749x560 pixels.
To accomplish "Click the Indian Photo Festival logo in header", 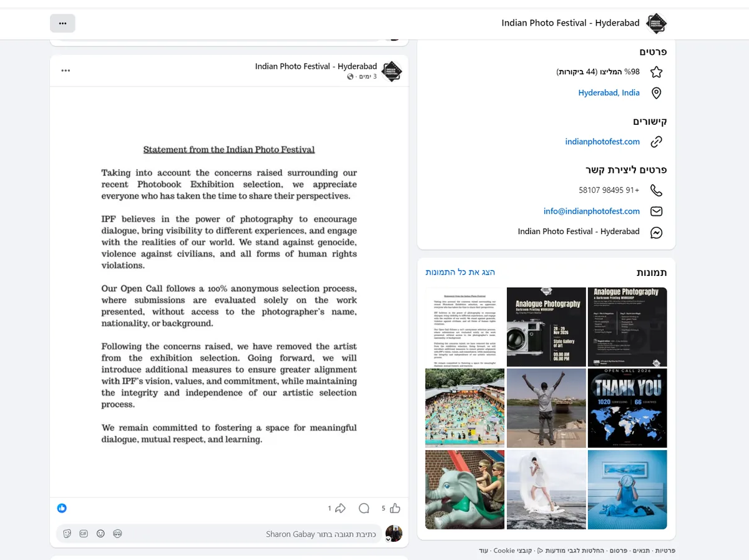I will click(x=657, y=23).
